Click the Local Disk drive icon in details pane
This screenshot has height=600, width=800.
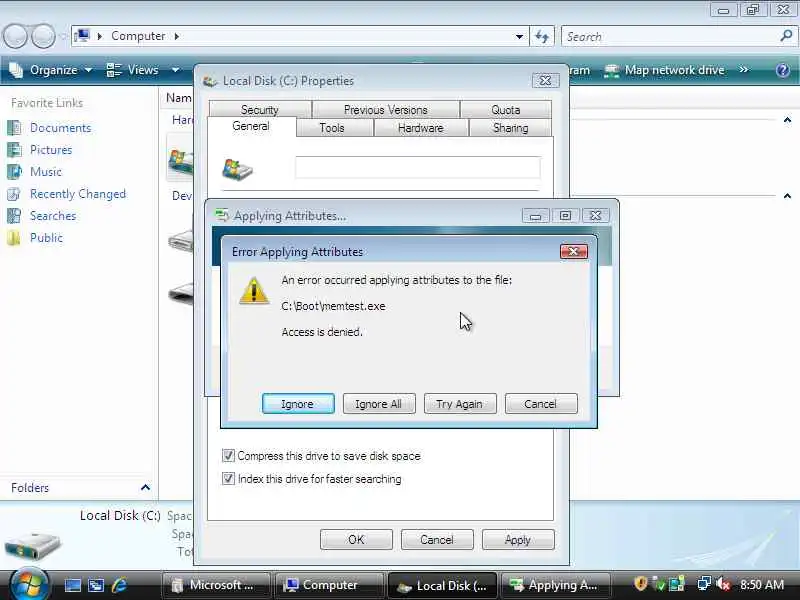coord(33,546)
